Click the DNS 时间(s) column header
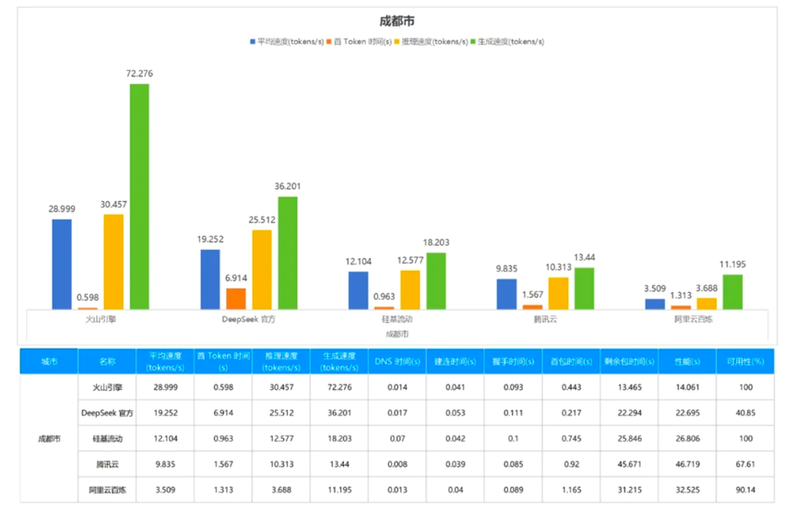The image size is (796, 532). pyautogui.click(x=398, y=361)
